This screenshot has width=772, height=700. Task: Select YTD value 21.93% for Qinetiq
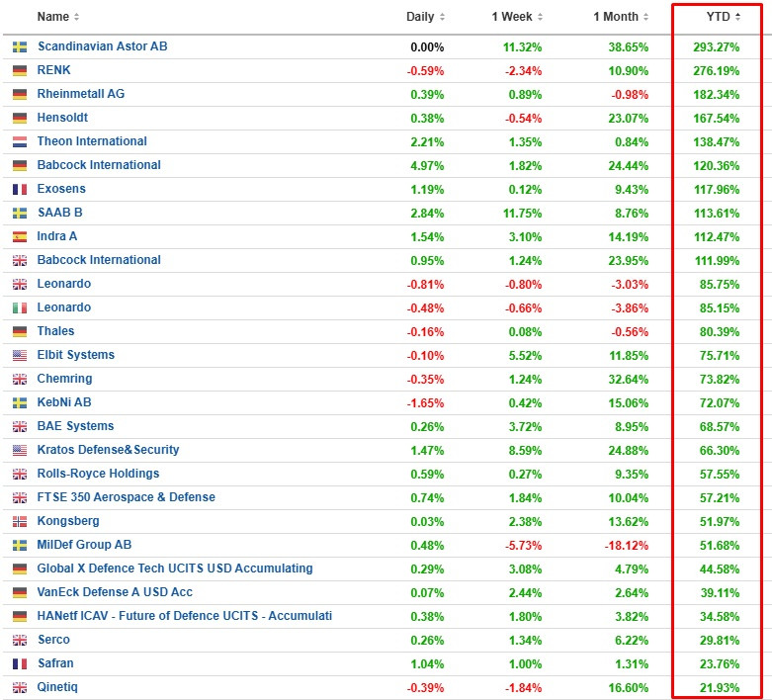(x=720, y=688)
